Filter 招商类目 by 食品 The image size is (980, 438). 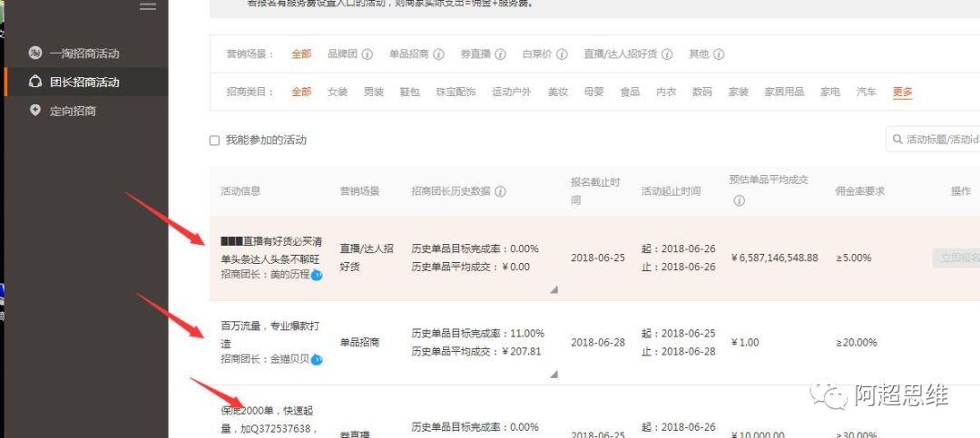(630, 92)
